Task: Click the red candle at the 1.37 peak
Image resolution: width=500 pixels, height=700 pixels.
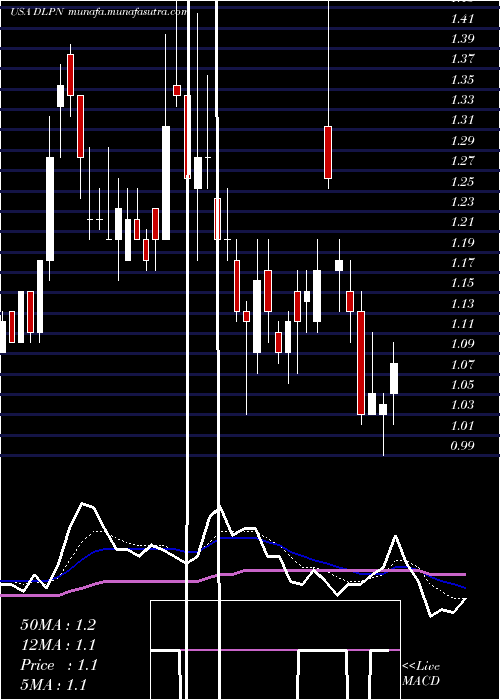Action: pos(71,75)
